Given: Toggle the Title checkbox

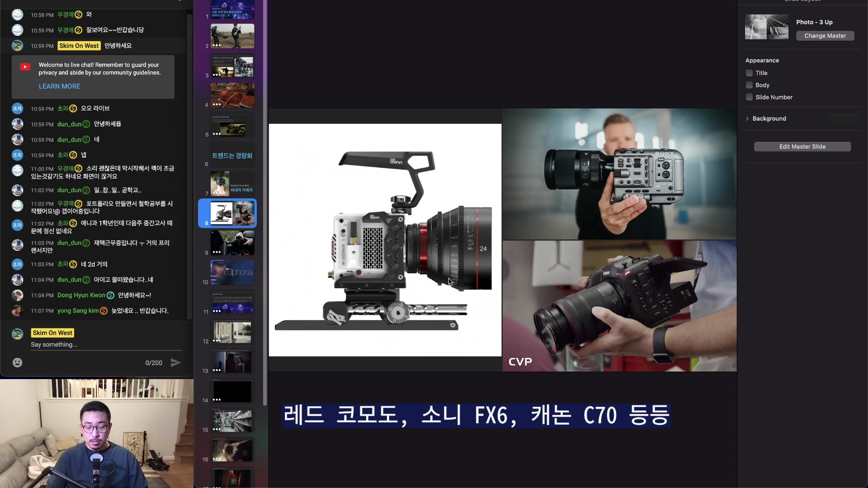Looking at the screenshot, I should (x=749, y=73).
